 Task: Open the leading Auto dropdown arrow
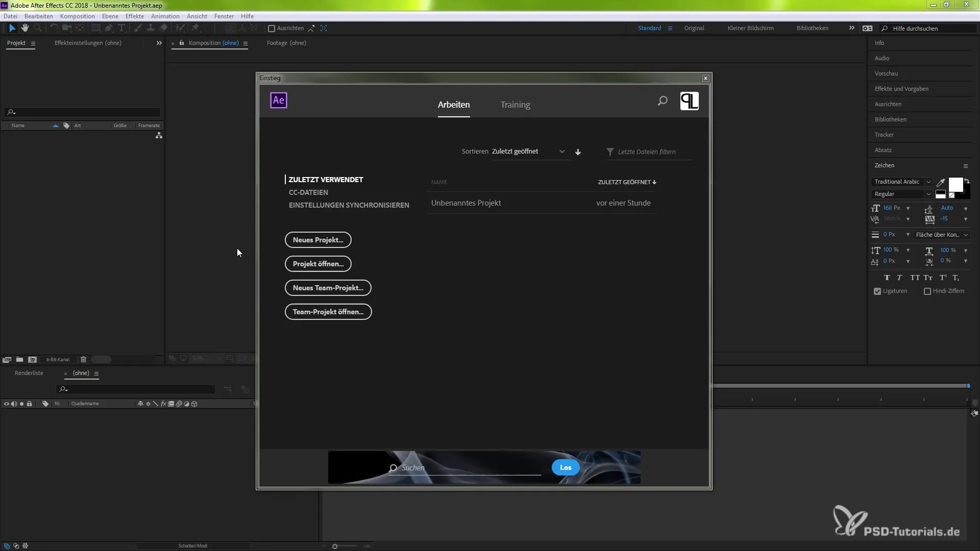pyautogui.click(x=966, y=209)
